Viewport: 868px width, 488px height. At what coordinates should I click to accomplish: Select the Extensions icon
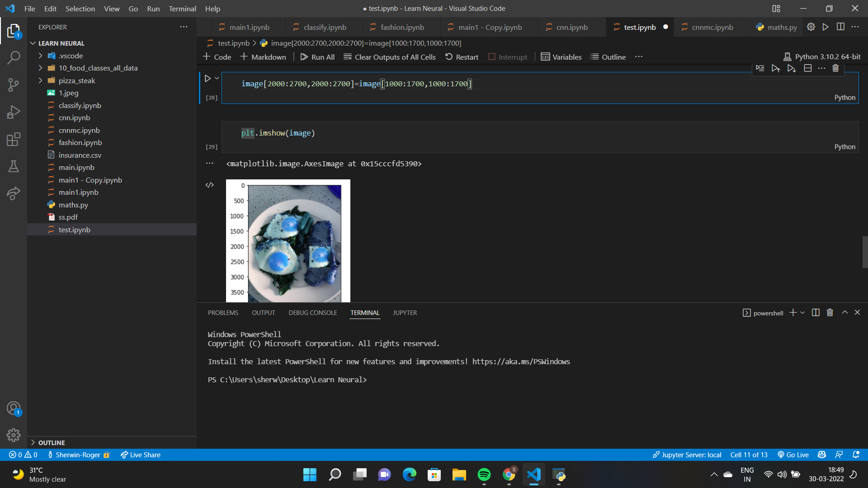coord(14,139)
